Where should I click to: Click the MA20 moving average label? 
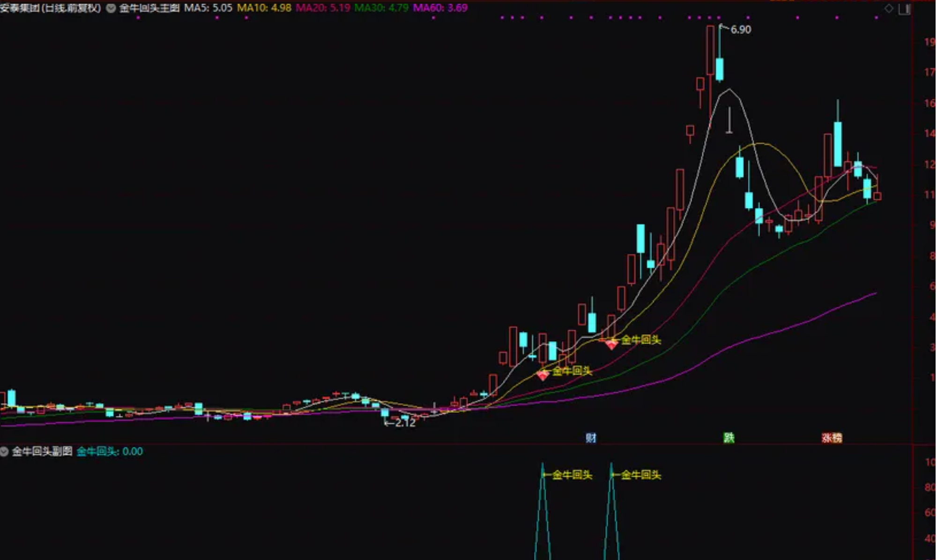click(323, 8)
